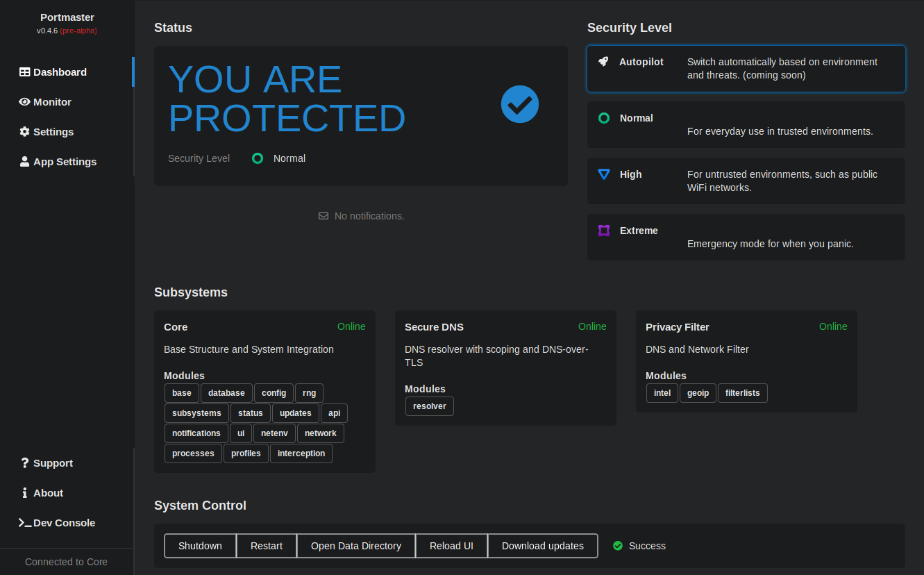Open the Monitor page
The height and width of the screenshot is (575, 924).
pos(52,102)
